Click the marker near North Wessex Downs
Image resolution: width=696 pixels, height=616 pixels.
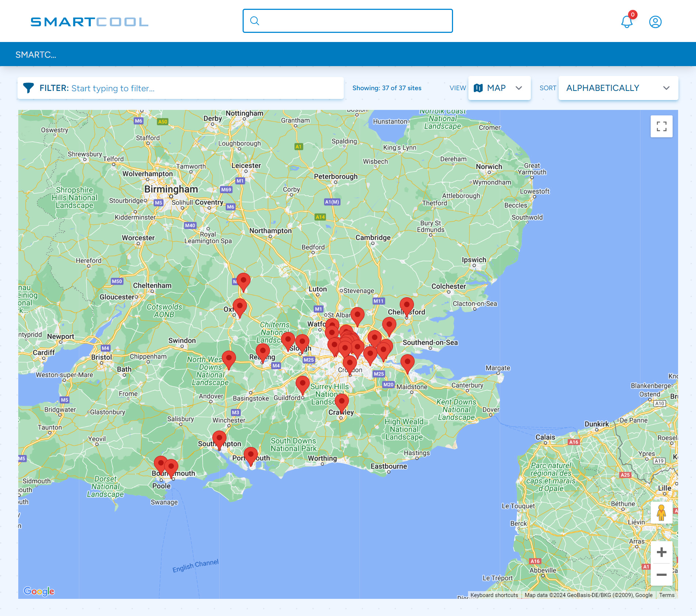pyautogui.click(x=229, y=360)
